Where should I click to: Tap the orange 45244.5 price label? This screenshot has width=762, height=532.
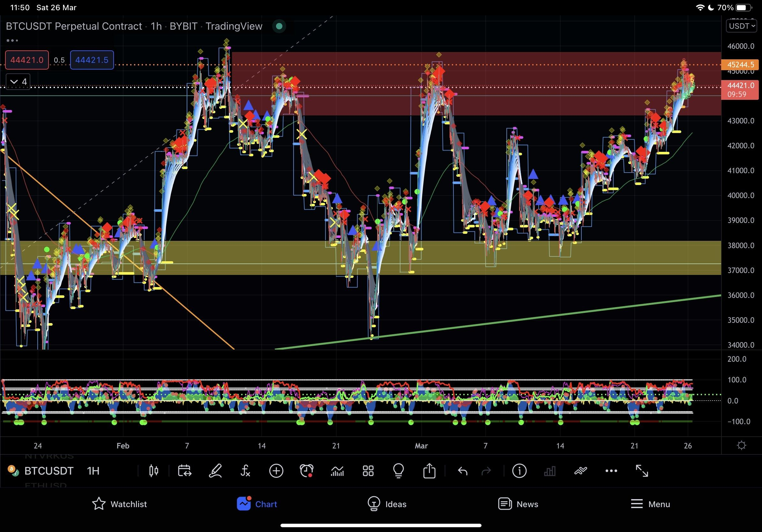point(740,65)
